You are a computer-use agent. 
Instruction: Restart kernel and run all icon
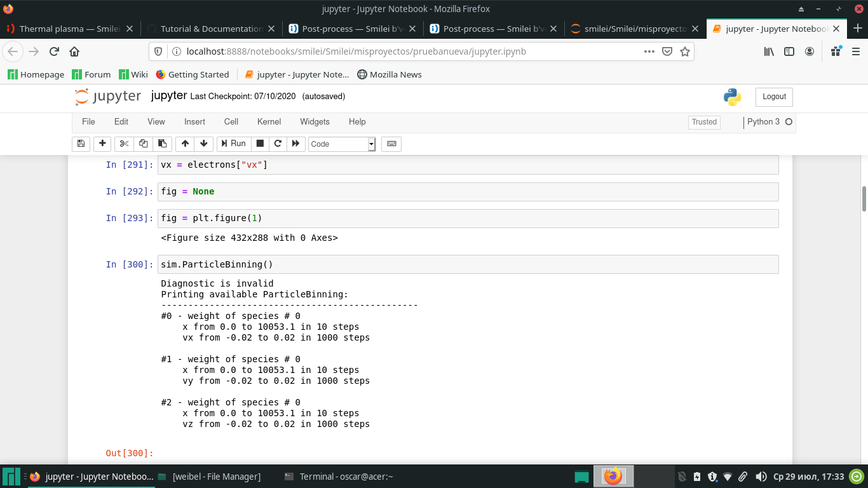(295, 144)
